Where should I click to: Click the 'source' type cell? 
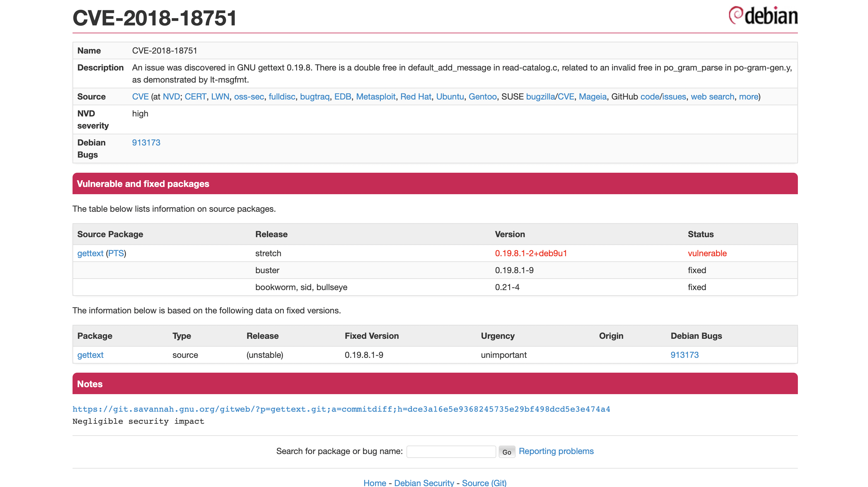click(x=185, y=355)
